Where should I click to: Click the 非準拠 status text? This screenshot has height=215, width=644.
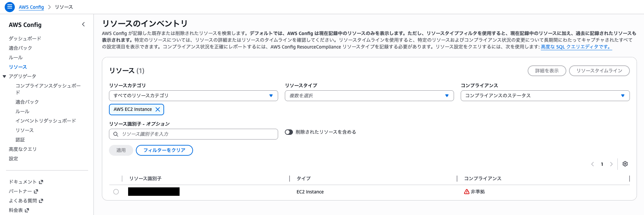click(x=478, y=192)
